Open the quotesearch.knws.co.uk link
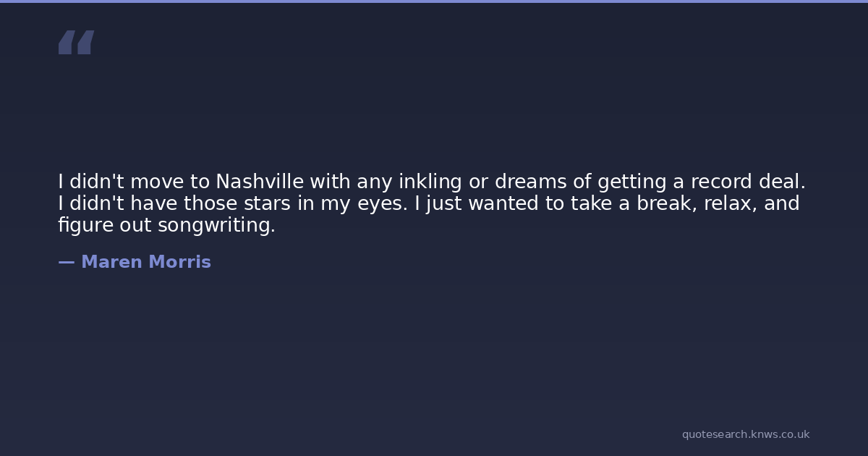The image size is (868, 456). click(745, 434)
